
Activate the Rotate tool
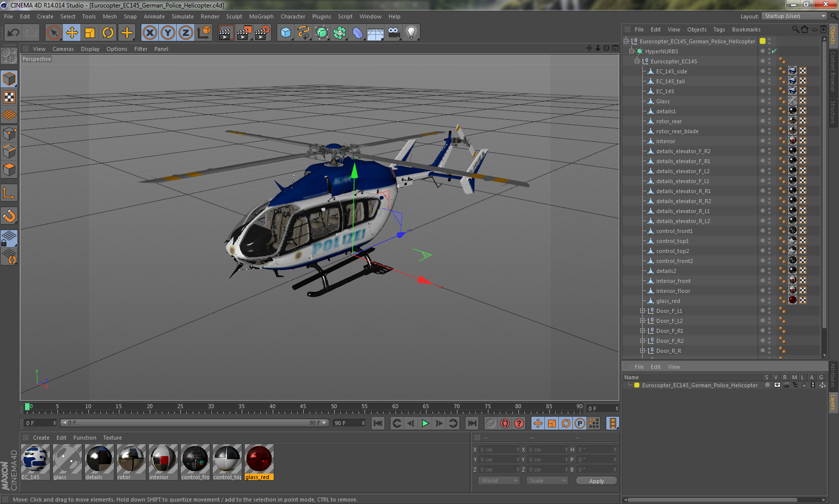coord(108,33)
